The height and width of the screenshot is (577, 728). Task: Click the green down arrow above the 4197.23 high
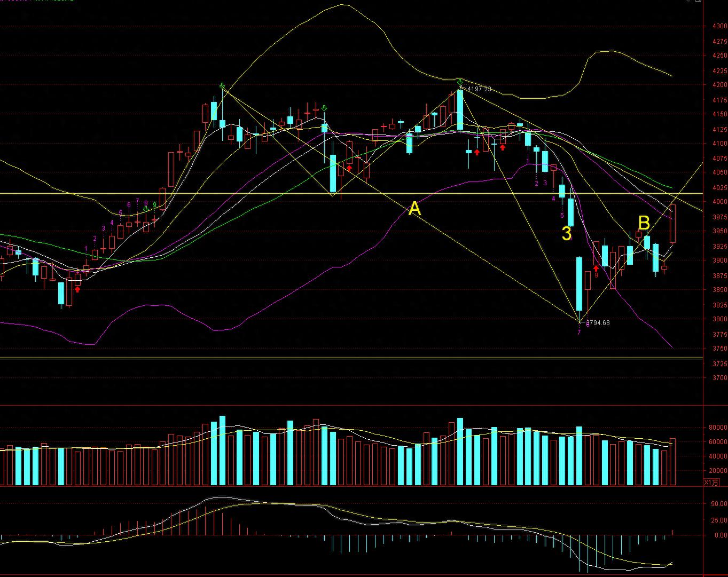click(460, 82)
